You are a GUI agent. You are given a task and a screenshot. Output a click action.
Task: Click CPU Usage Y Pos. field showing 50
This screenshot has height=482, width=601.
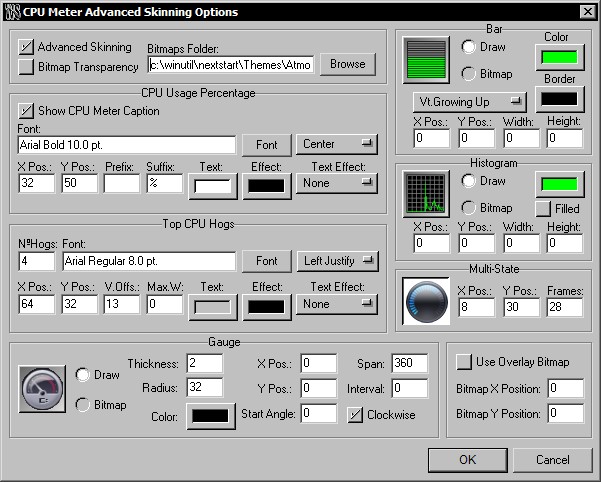pyautogui.click(x=79, y=183)
